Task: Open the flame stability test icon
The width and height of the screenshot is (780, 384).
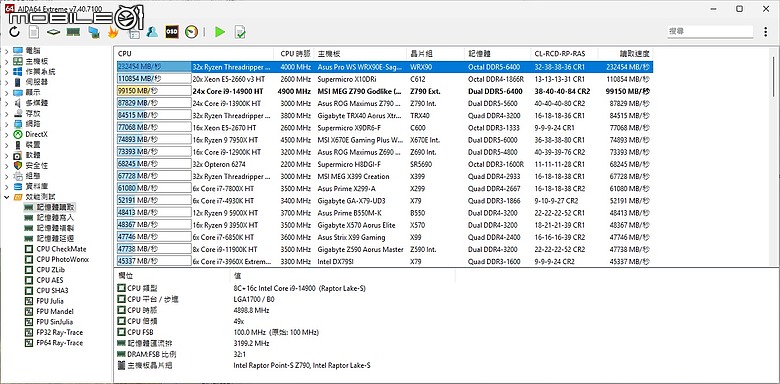Action: [113, 32]
